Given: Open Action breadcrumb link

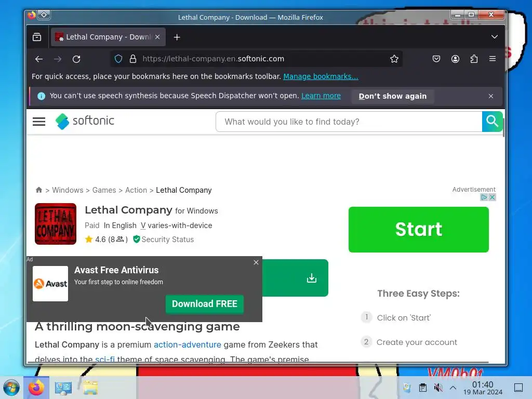Looking at the screenshot, I should [136, 190].
